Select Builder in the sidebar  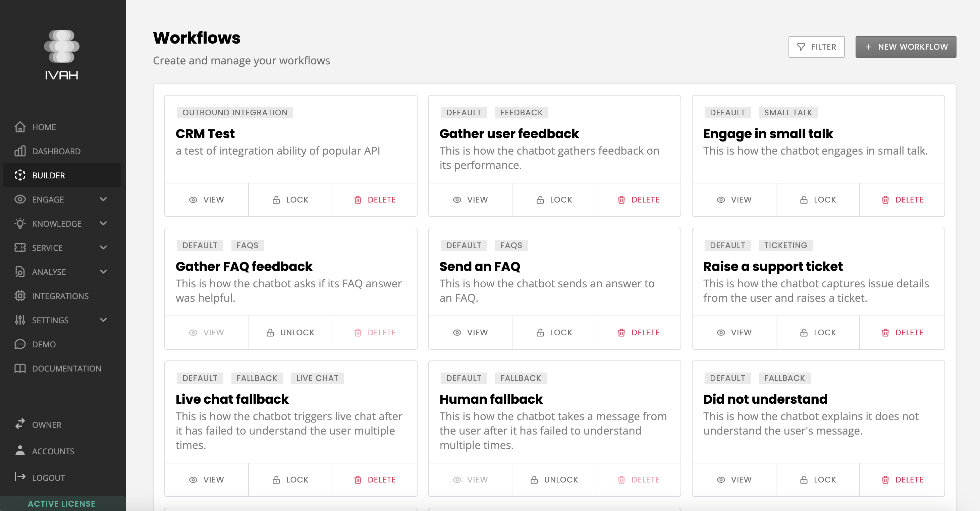(48, 175)
